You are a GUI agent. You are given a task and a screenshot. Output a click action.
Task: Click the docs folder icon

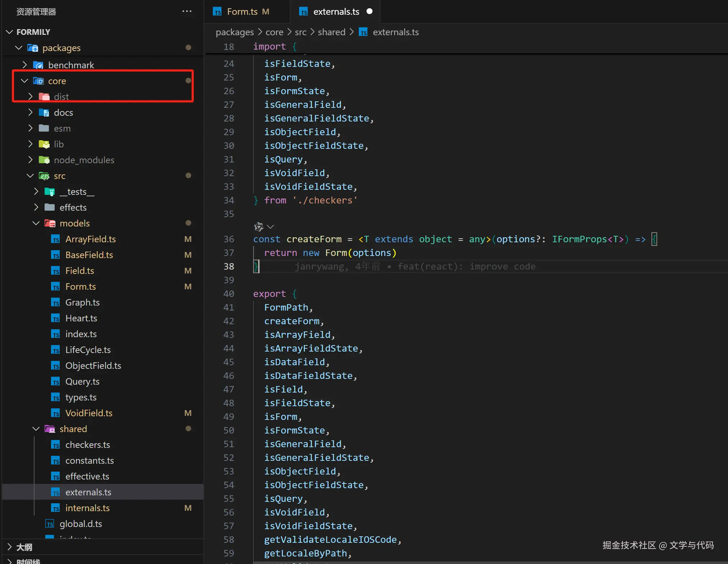pos(44,113)
